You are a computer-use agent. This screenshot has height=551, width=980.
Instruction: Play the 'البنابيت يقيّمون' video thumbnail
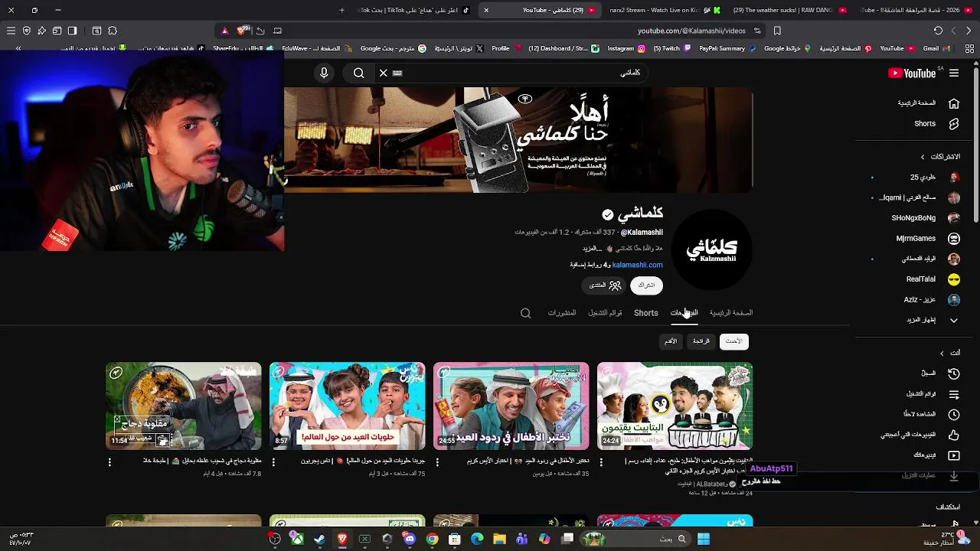(x=675, y=406)
